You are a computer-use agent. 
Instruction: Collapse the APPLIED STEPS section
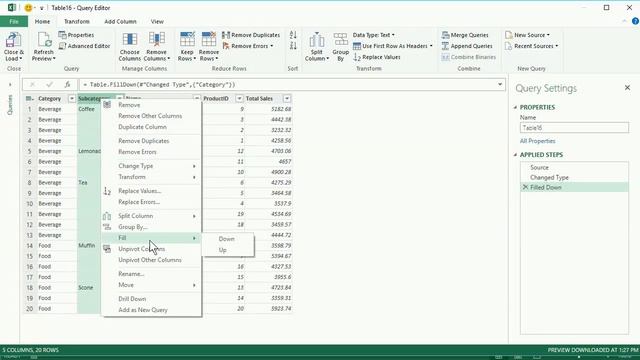click(515, 155)
